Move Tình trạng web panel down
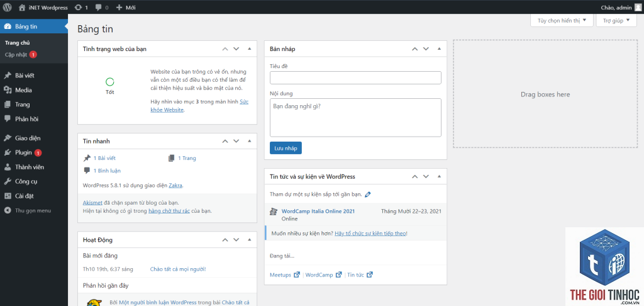This screenshot has height=306, width=644. [236, 48]
